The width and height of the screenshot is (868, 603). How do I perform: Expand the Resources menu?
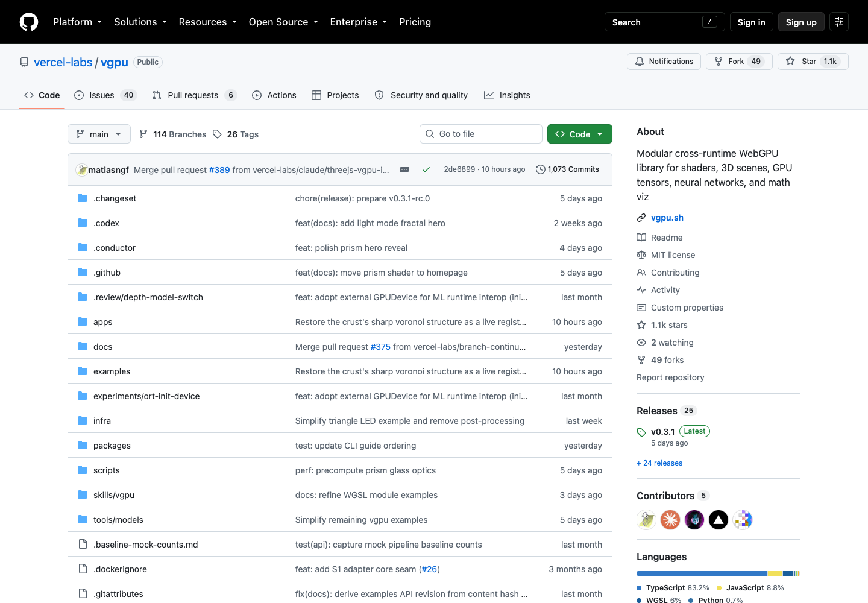[x=208, y=22]
